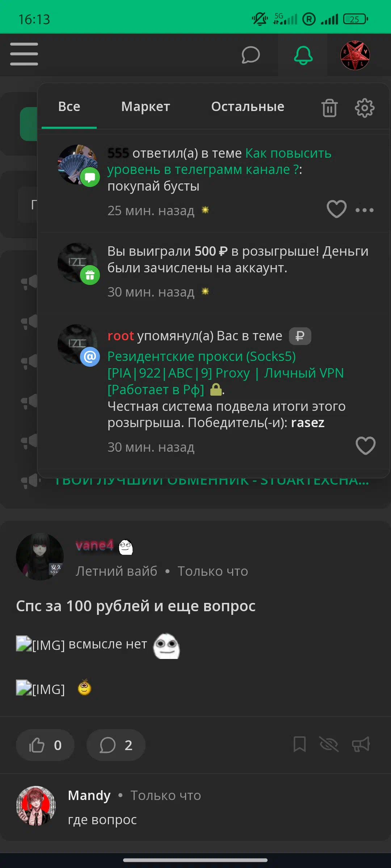Tap the green notifications bell icon

[x=303, y=55]
